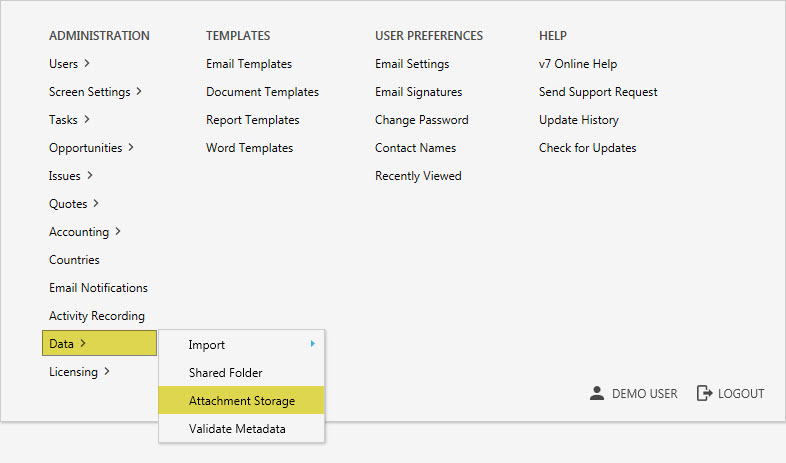The height and width of the screenshot is (463, 786).
Task: Open Email Templates
Action: (249, 64)
